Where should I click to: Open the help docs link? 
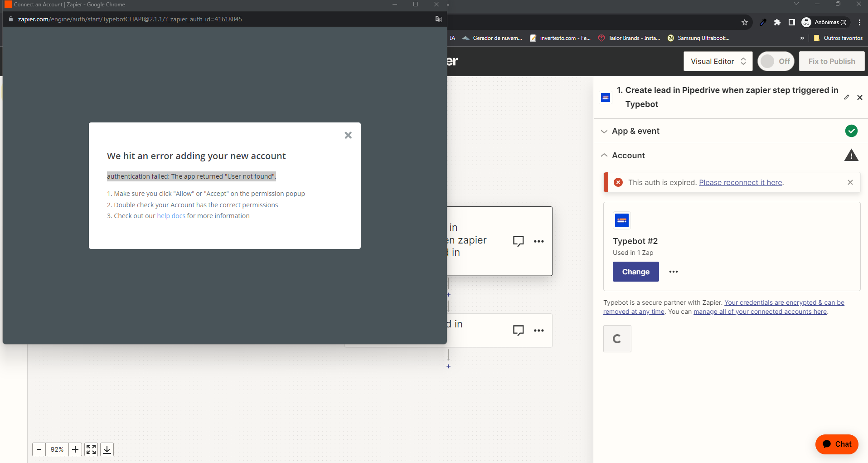pyautogui.click(x=171, y=216)
